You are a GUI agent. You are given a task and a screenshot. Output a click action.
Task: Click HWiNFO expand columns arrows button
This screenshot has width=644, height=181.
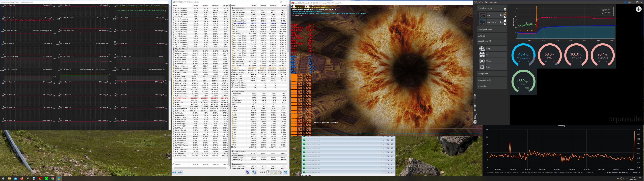pos(174,172)
